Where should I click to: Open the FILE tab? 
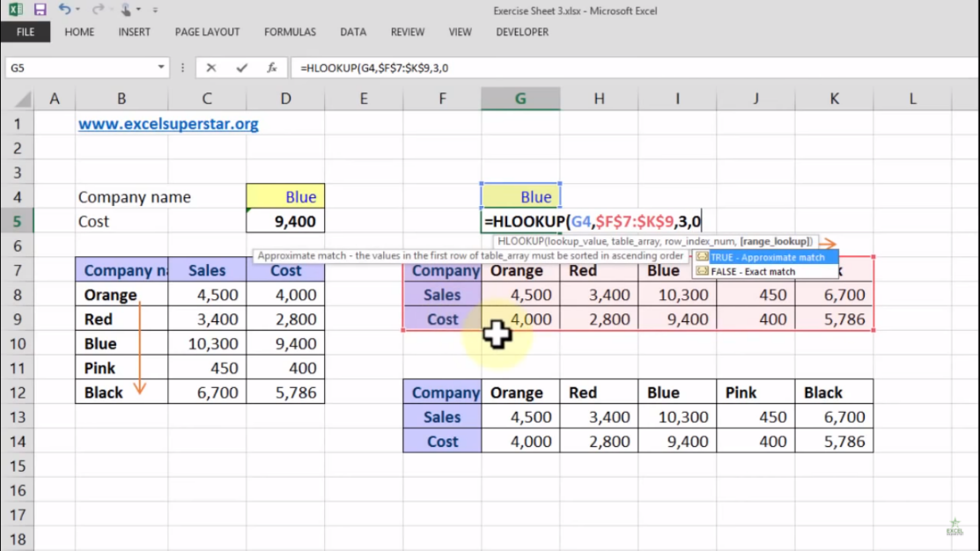point(26,32)
